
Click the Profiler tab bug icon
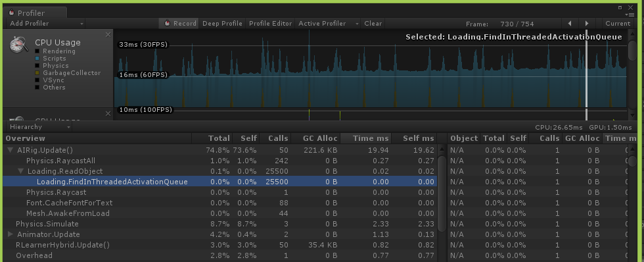12,13
